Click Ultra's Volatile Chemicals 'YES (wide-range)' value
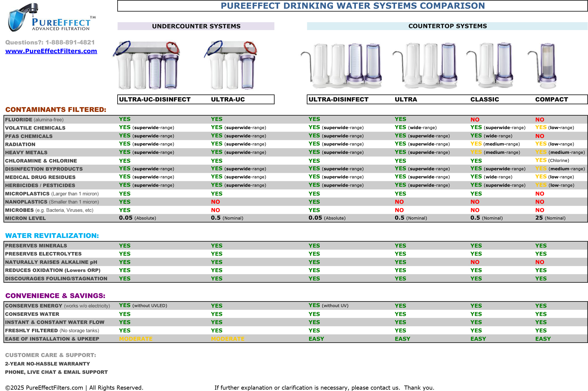 415,127
